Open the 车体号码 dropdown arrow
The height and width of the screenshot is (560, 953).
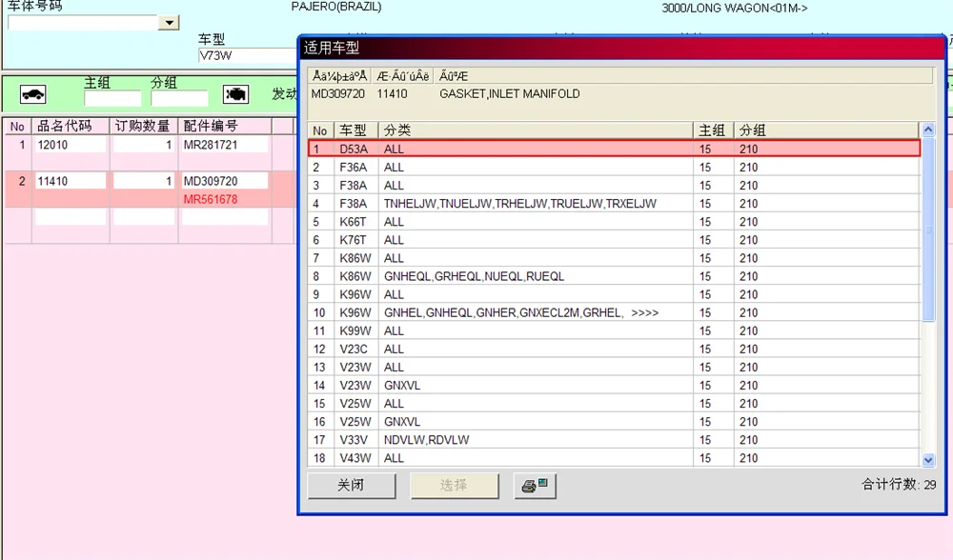169,23
